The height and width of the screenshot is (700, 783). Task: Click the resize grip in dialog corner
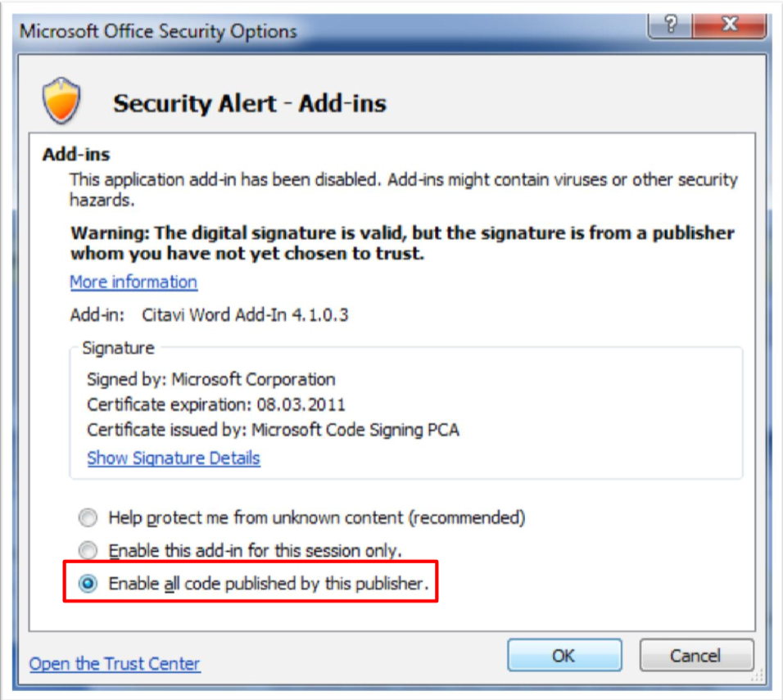click(757, 675)
